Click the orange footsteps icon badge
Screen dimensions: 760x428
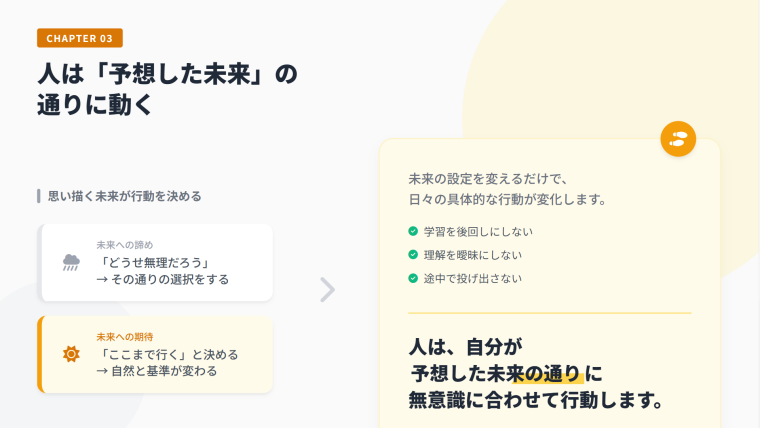(x=678, y=139)
